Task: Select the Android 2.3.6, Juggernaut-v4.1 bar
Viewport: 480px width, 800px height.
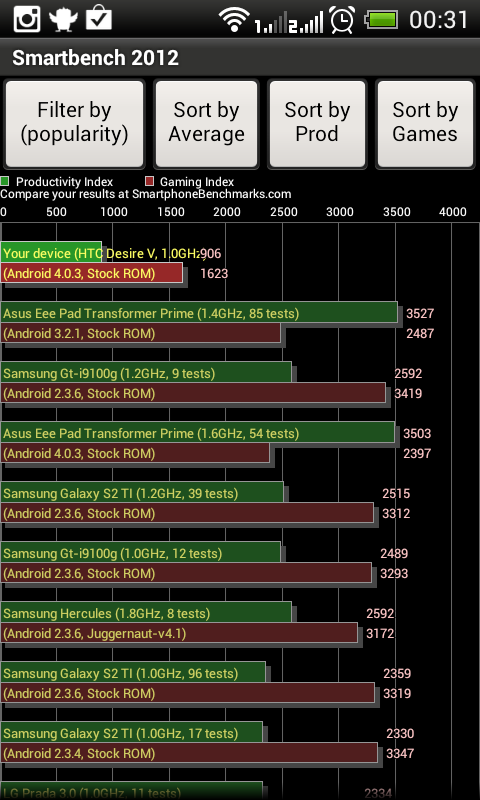Action: point(179,634)
